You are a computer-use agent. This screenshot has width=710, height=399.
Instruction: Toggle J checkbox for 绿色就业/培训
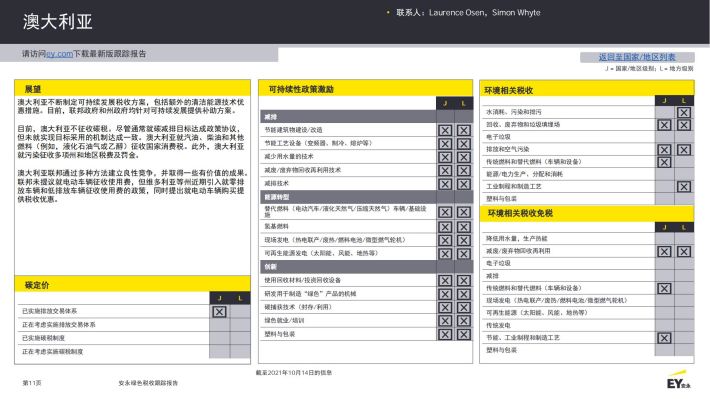(x=445, y=321)
